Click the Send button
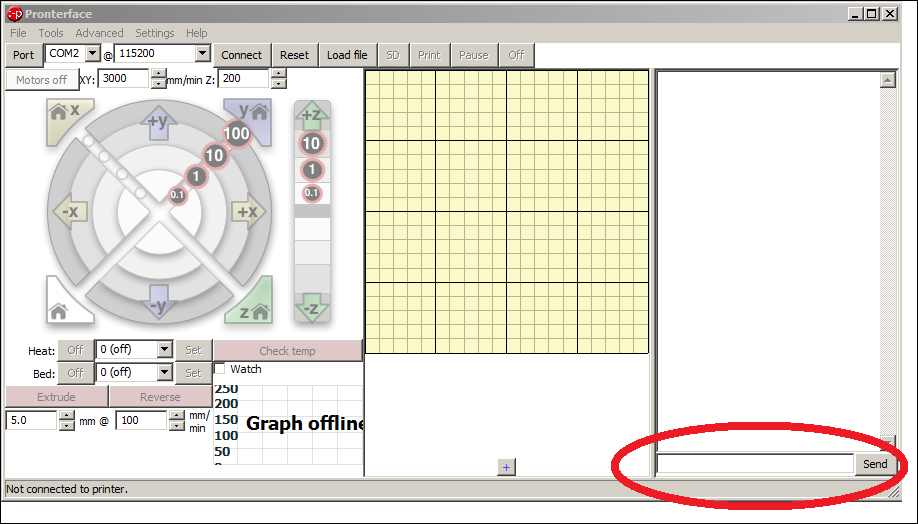 (x=875, y=464)
